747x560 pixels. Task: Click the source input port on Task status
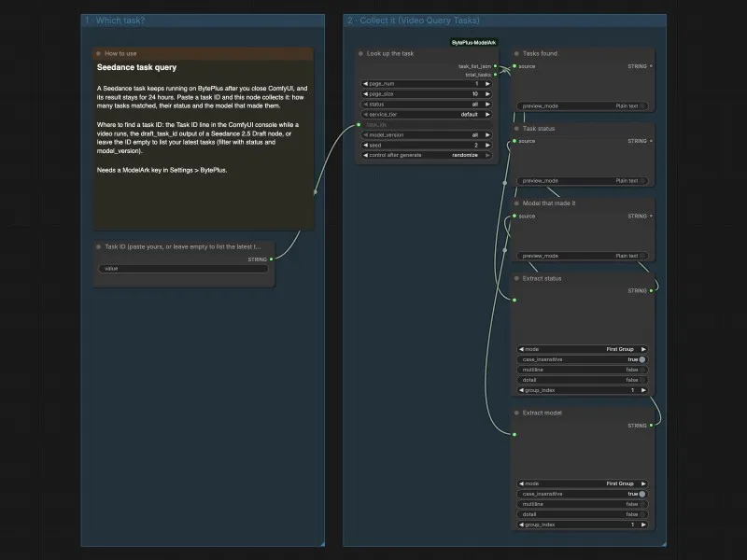point(514,141)
